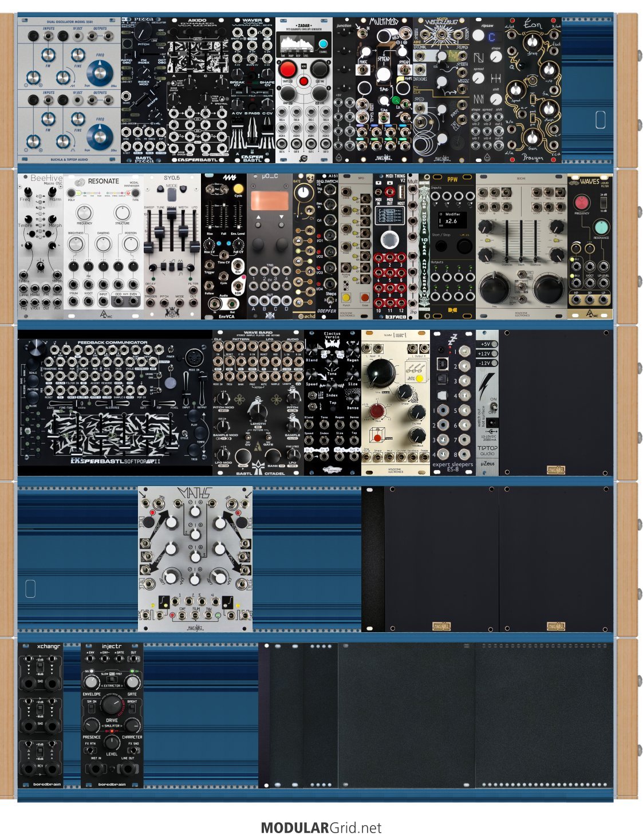Click the red FREQUENCY knob on Waves filter
This screenshot has width=643, height=840.
click(582, 202)
